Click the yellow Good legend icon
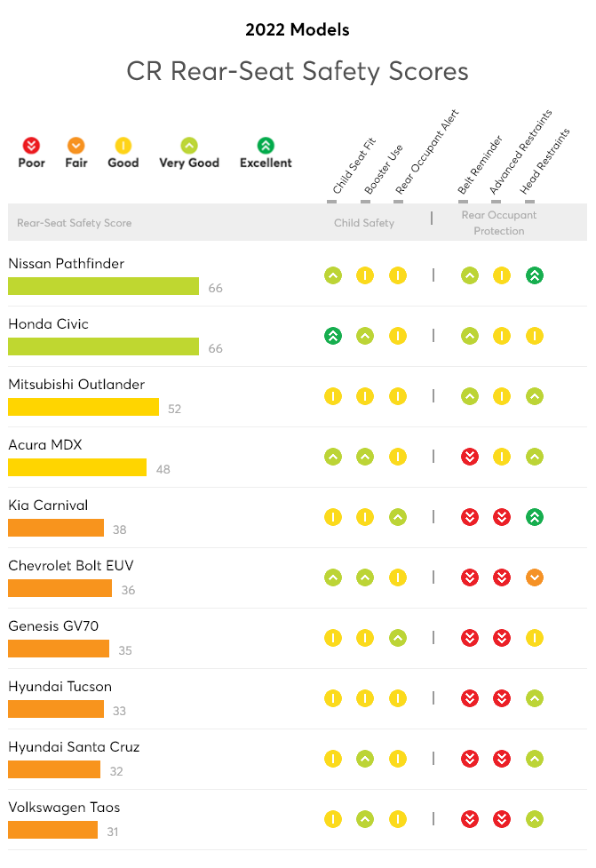 pos(123,146)
